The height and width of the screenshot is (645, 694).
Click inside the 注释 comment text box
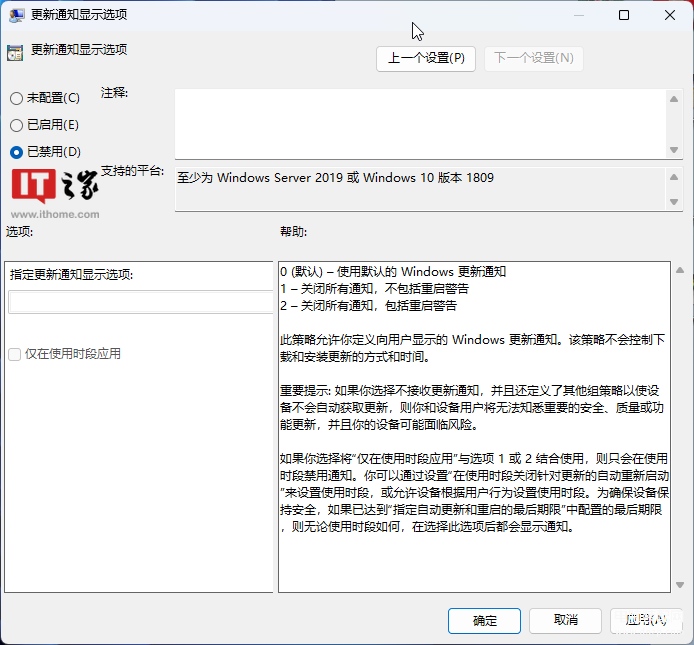(x=420, y=124)
